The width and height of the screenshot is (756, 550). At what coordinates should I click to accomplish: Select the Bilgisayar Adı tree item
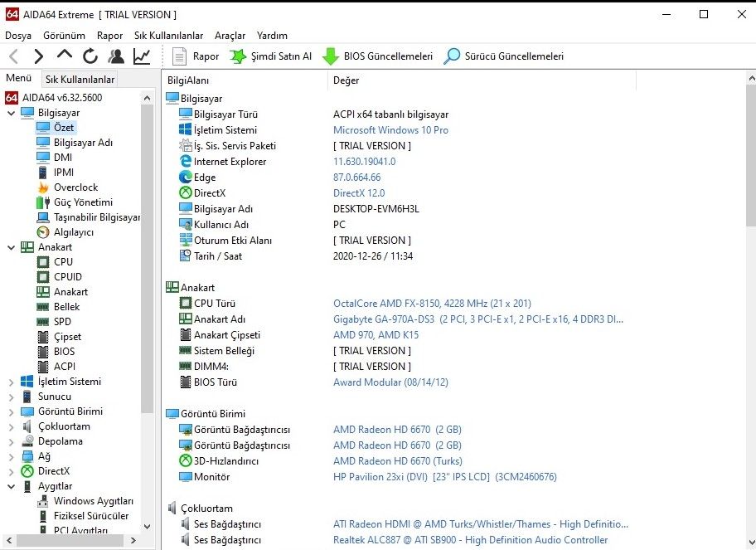point(75,143)
